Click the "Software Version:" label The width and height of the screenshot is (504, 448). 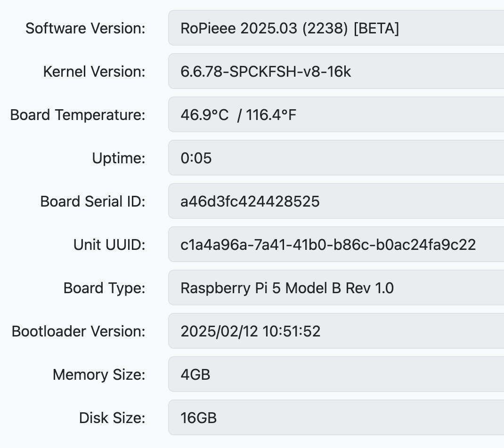86,28
